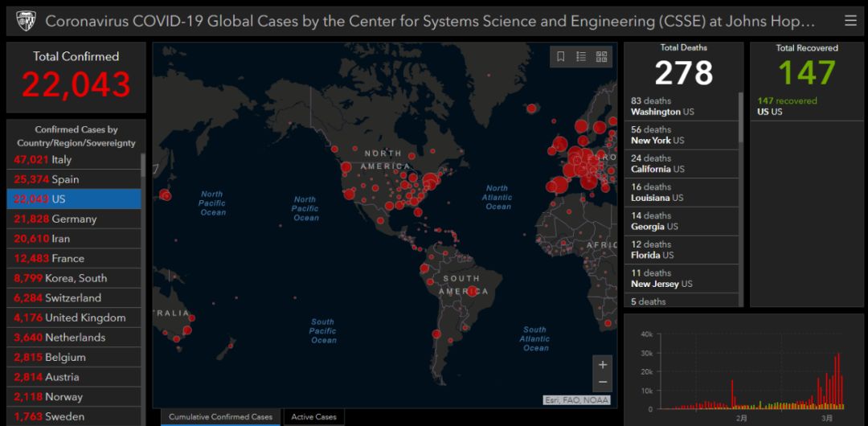The image size is (868, 426).
Task: Select Germany in the country list
Action: (74, 219)
